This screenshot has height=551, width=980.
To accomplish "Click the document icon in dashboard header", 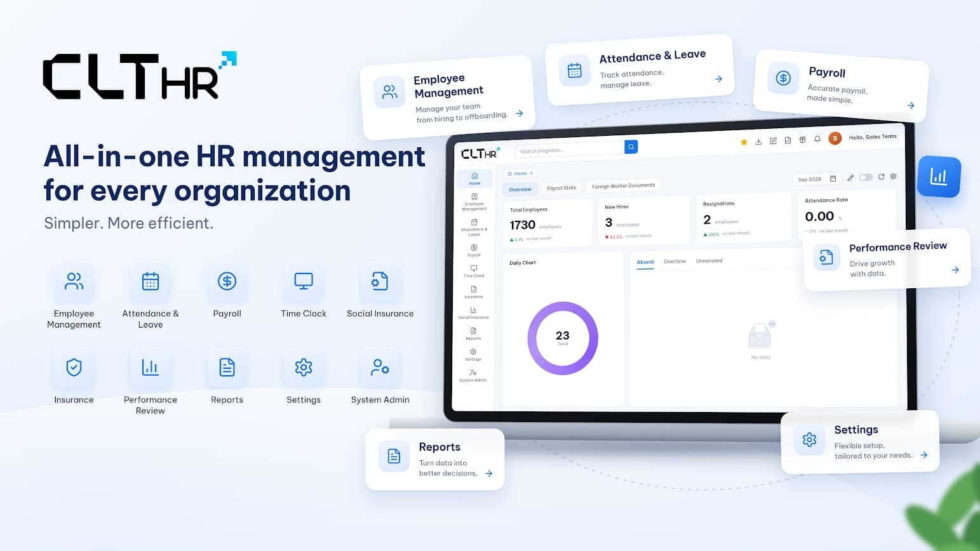I will 788,140.
